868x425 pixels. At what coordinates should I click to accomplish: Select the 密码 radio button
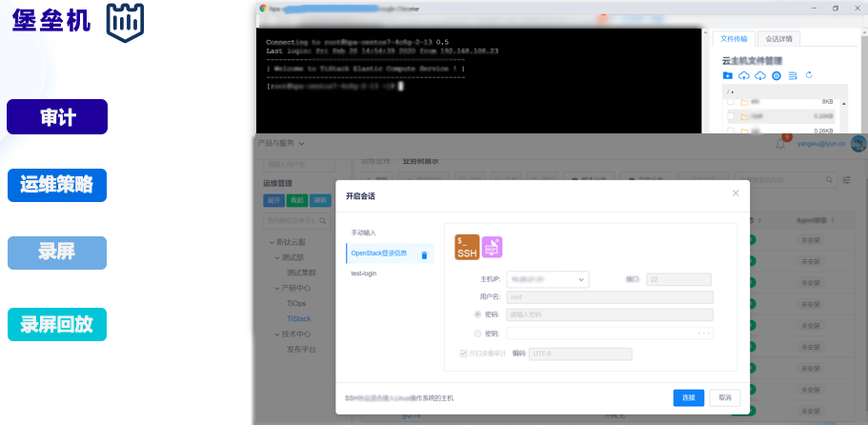[477, 314]
